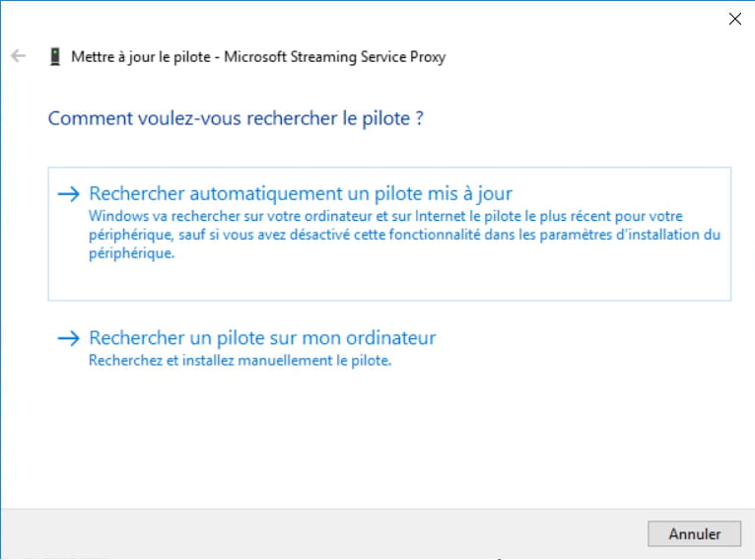Click the Mettre à jour le pilote title text

[141, 57]
